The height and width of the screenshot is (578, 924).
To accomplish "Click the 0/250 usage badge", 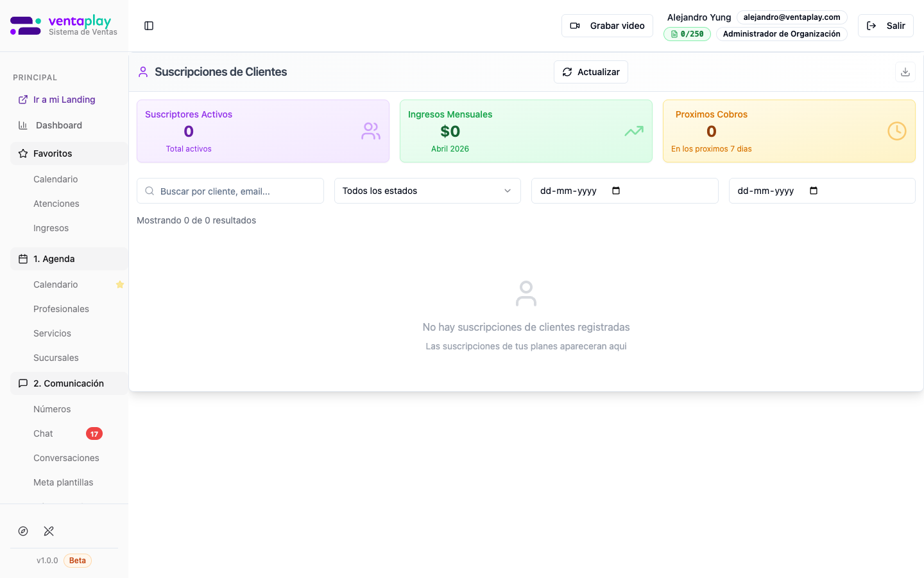I will [x=687, y=34].
